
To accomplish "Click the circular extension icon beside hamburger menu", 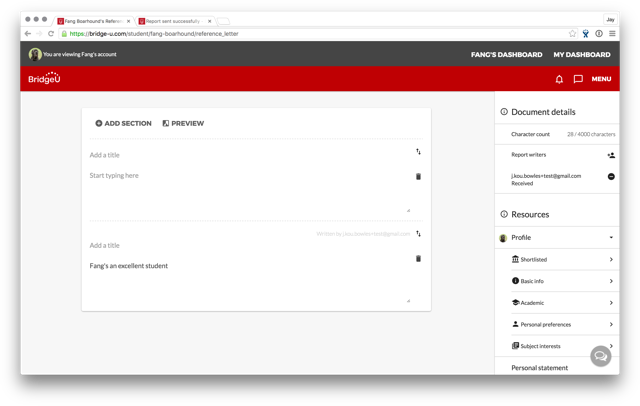I will click(x=599, y=34).
